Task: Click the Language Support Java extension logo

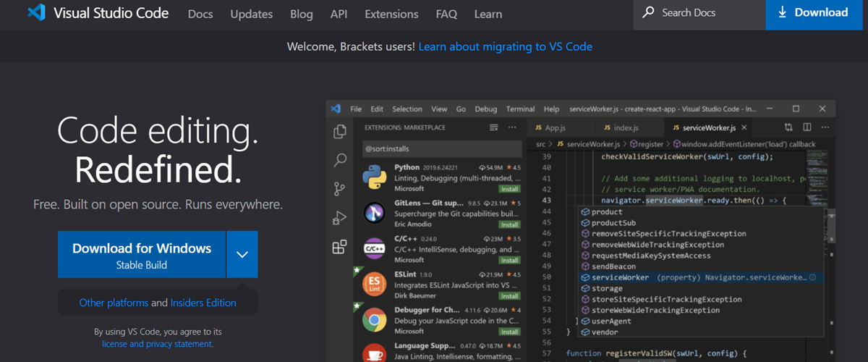Action: 374,353
